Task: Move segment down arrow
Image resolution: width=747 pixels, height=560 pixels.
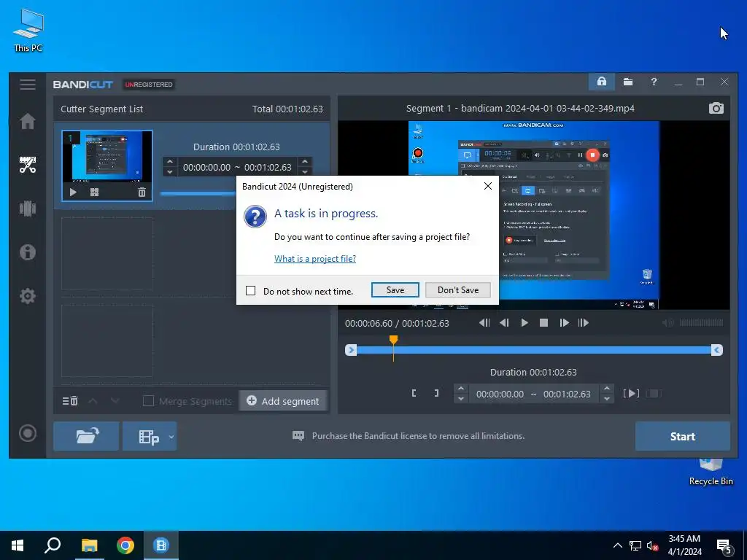Action: [x=115, y=401]
